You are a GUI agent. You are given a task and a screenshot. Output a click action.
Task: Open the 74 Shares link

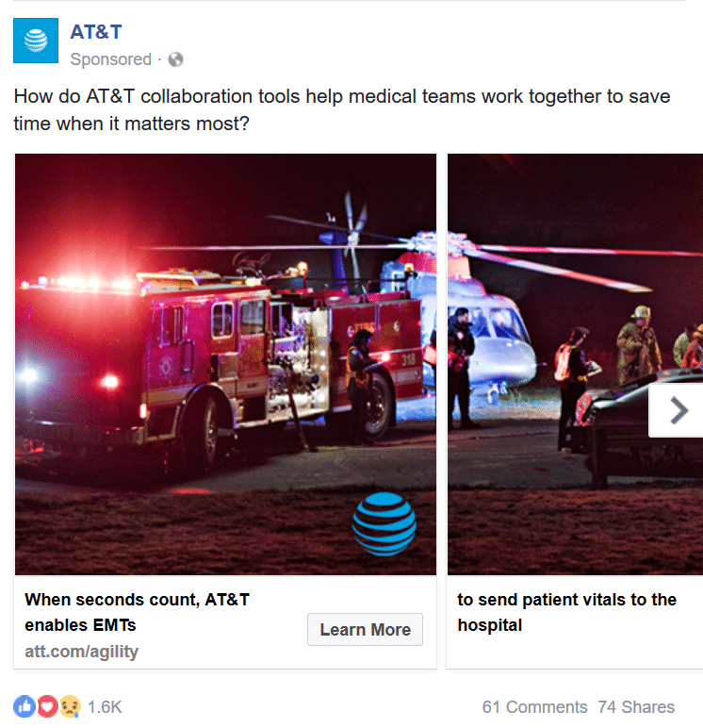tap(636, 707)
